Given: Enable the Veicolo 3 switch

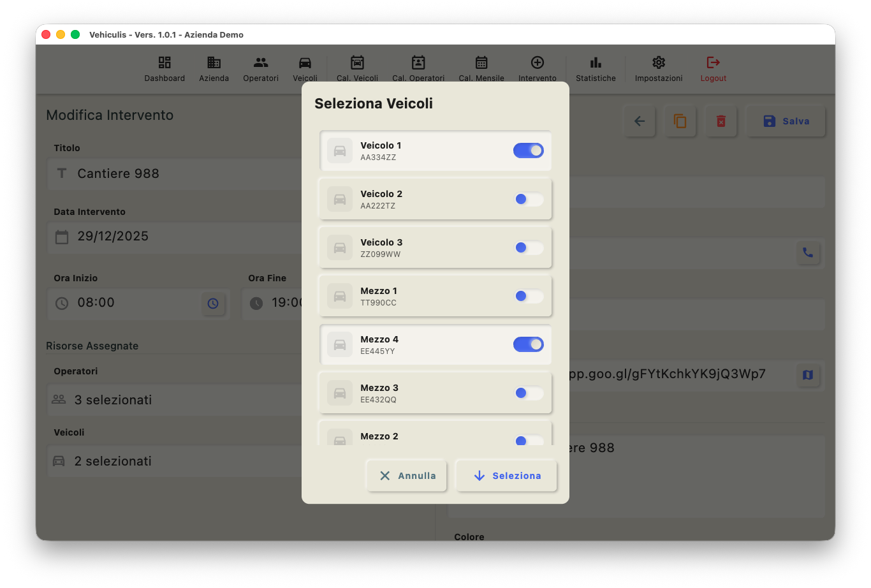Looking at the screenshot, I should (528, 247).
